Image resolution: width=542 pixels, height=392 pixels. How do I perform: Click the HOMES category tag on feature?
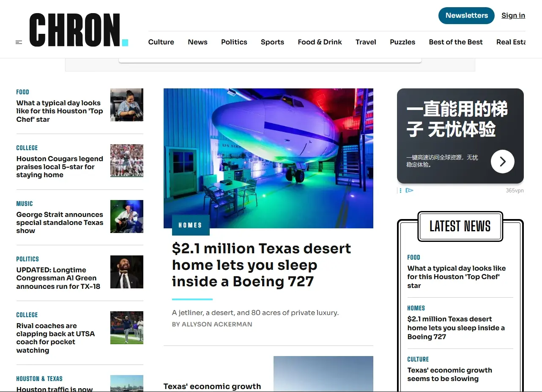click(190, 225)
